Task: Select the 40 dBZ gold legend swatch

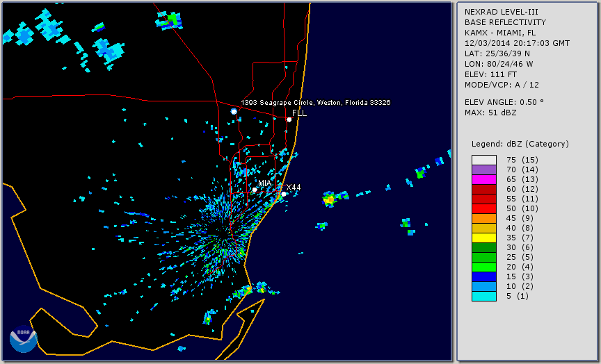Action: [484, 228]
